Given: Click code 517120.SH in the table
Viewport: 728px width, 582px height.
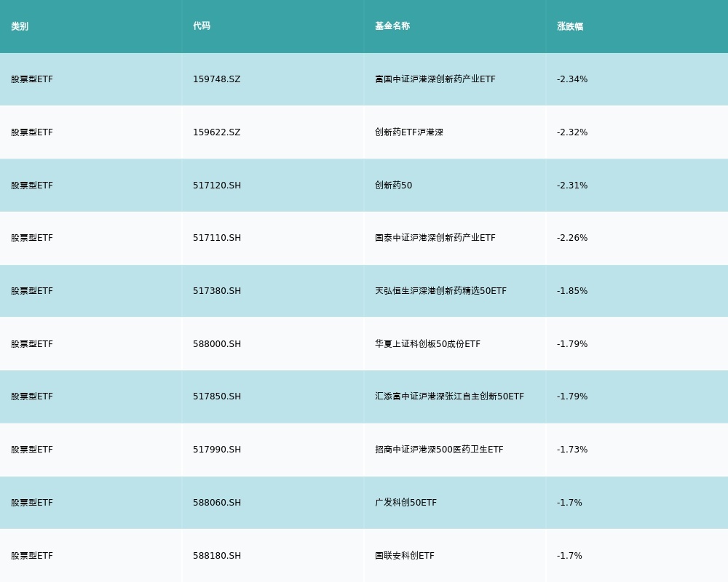Looking at the screenshot, I should [x=217, y=186].
